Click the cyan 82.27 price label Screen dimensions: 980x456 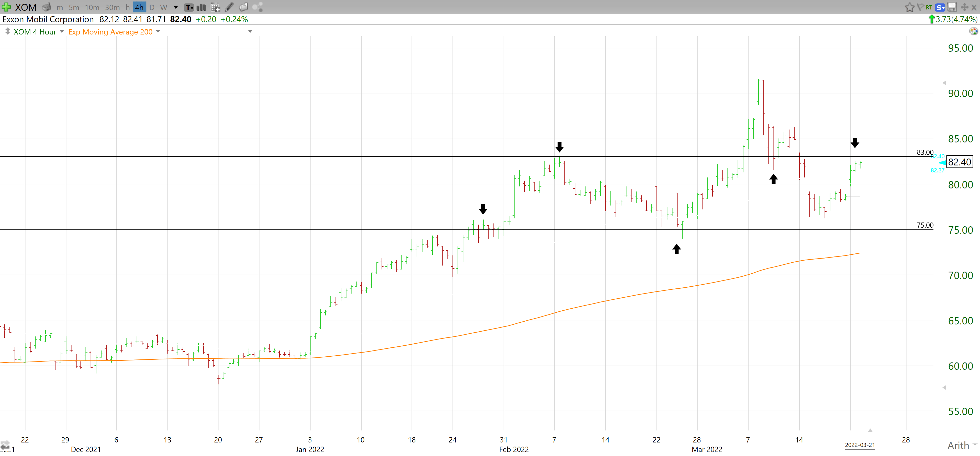pyautogui.click(x=937, y=170)
